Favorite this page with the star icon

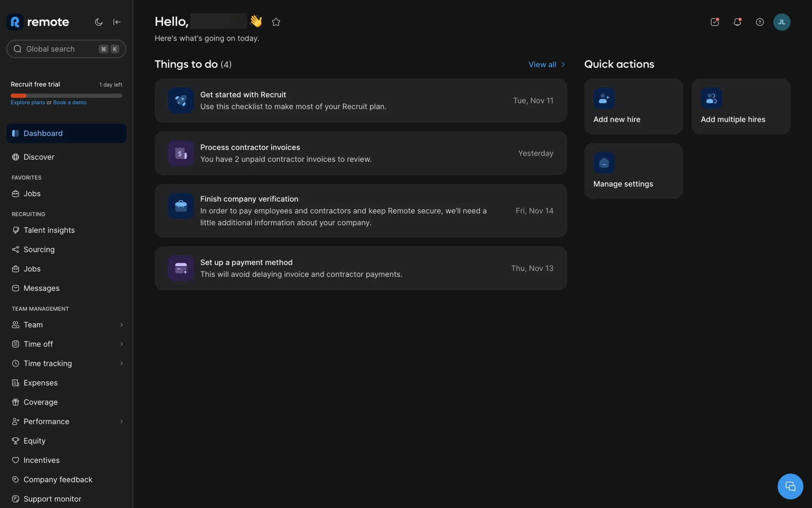point(276,22)
